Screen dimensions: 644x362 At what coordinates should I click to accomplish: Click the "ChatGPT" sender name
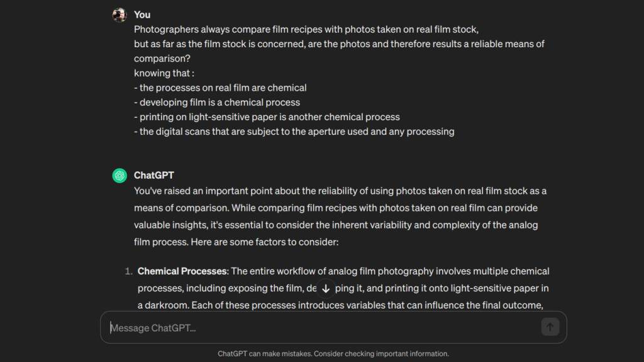point(154,175)
